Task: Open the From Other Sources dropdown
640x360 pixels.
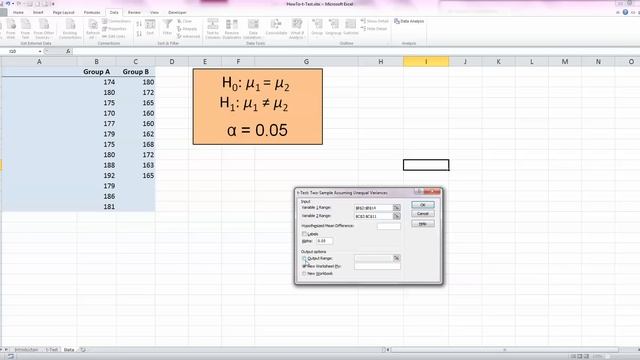Action: click(44, 29)
